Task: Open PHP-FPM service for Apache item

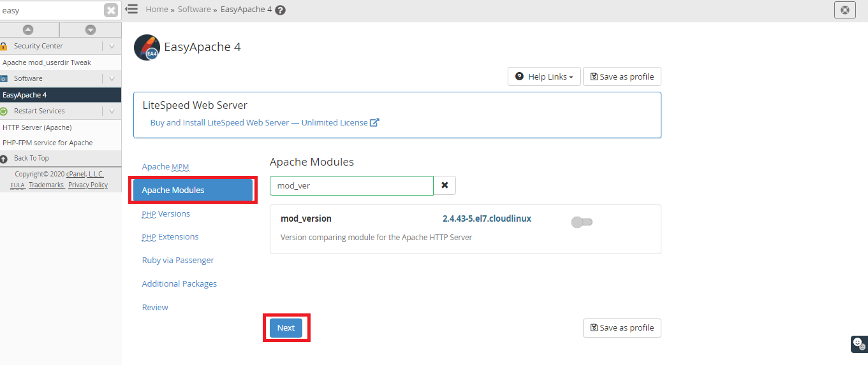Action: [47, 143]
